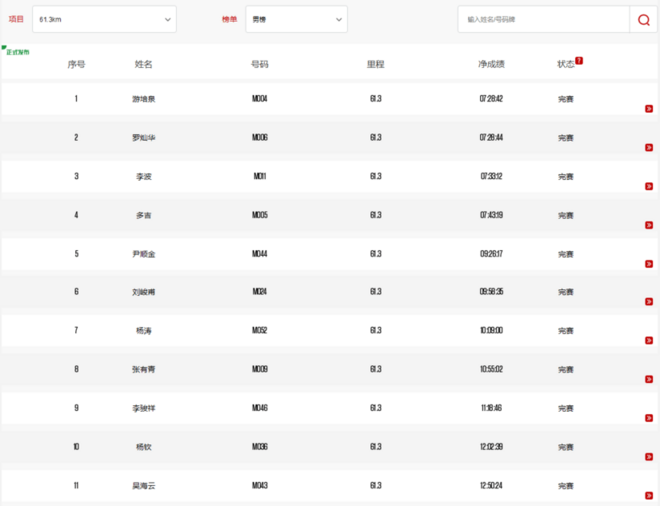Screen dimensions: 660x506
Task: Click the red help icon beside 状态
Action: (579, 61)
